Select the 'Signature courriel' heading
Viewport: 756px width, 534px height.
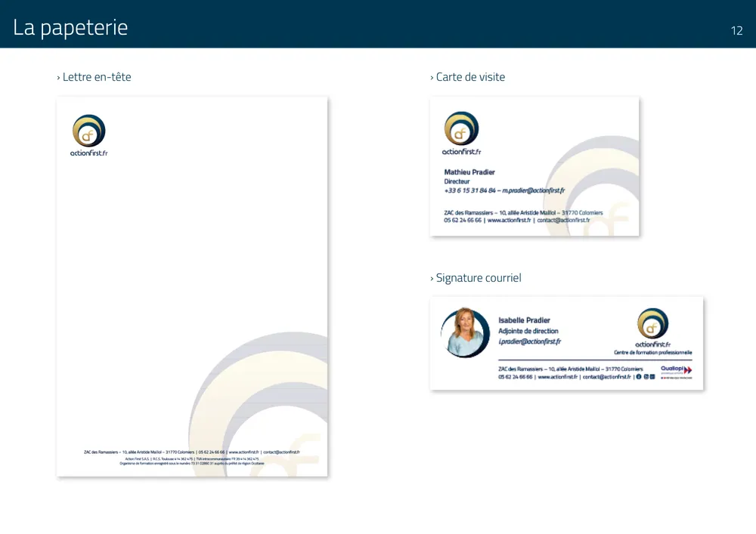coord(479,278)
